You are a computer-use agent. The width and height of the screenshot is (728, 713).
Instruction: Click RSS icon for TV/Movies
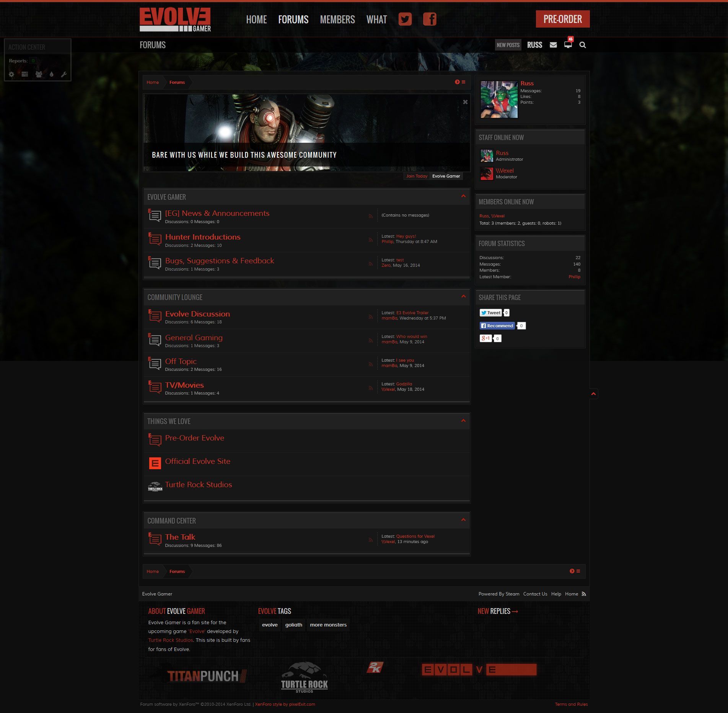pyautogui.click(x=370, y=388)
